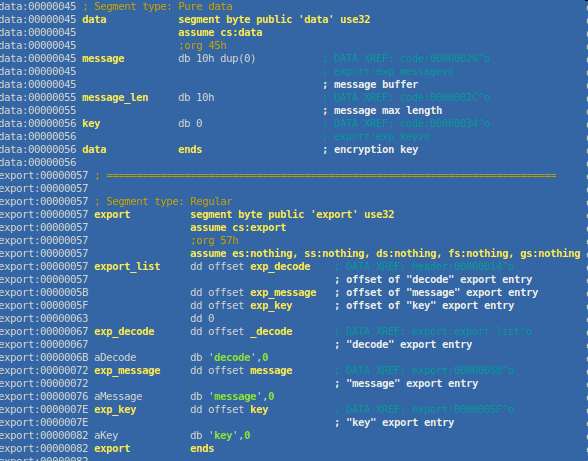
Task: Click the key offset in exp_key entry
Action: [259, 410]
